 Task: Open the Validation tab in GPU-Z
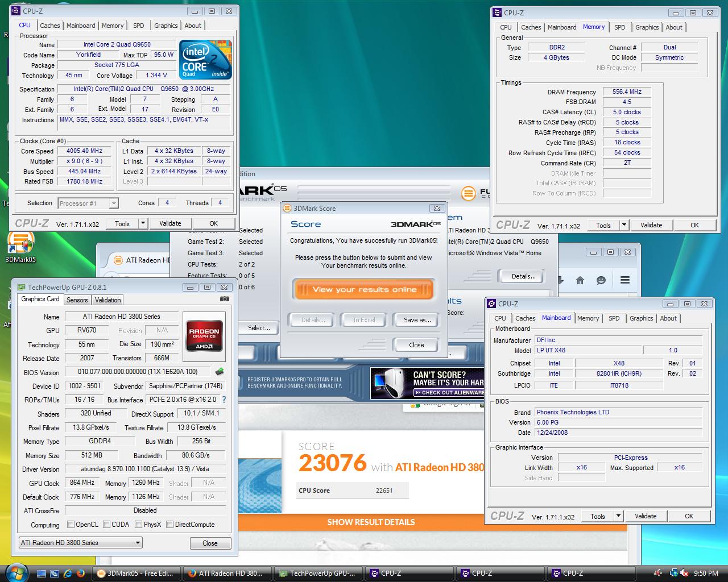pos(107,300)
